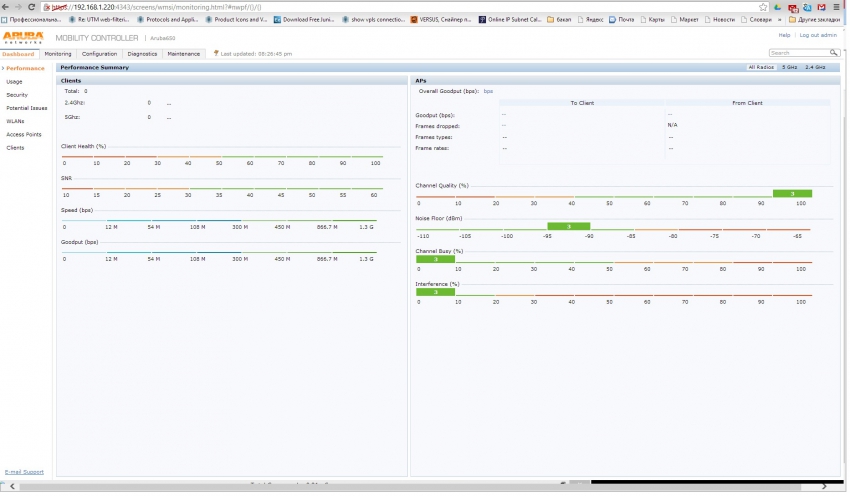850x496 pixels.
Task: Click the 'From Client' column header
Action: pos(750,103)
